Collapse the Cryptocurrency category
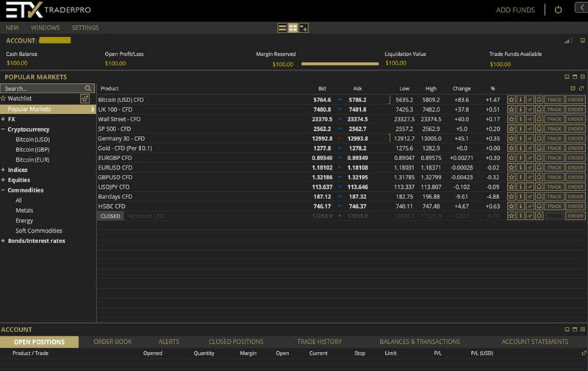588x371 pixels. pos(3,129)
